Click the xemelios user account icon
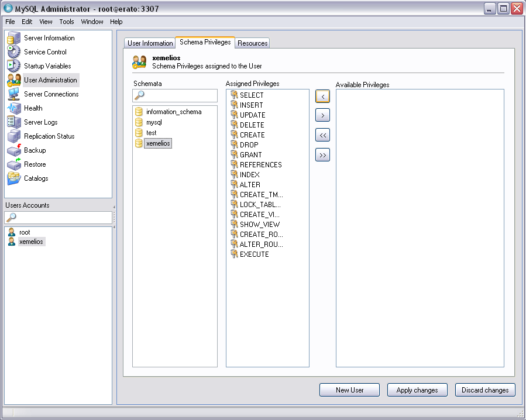Screen dimensions: 526x420 point(12,242)
